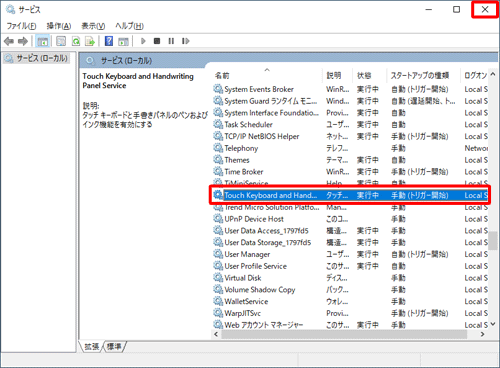Maximize the サービス window
The height and width of the screenshot is (368, 500).
[456, 10]
